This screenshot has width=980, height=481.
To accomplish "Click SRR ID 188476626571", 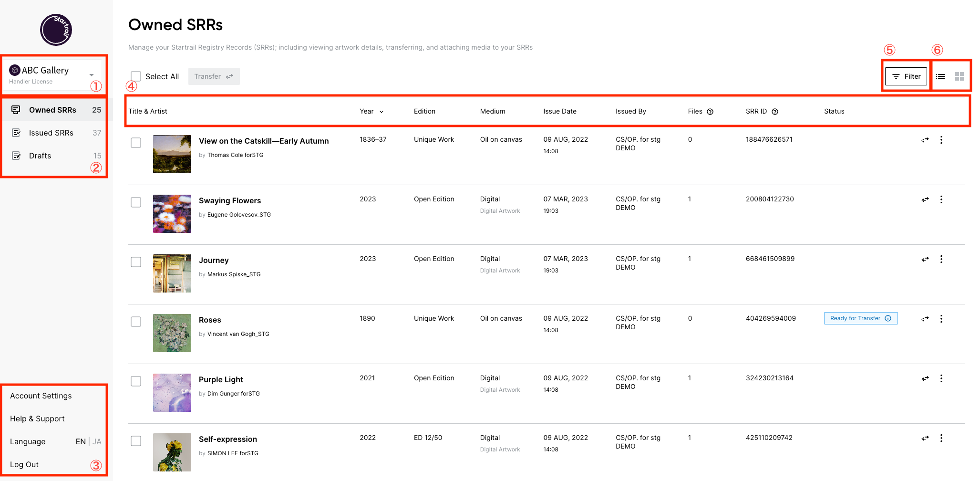I will click(769, 140).
